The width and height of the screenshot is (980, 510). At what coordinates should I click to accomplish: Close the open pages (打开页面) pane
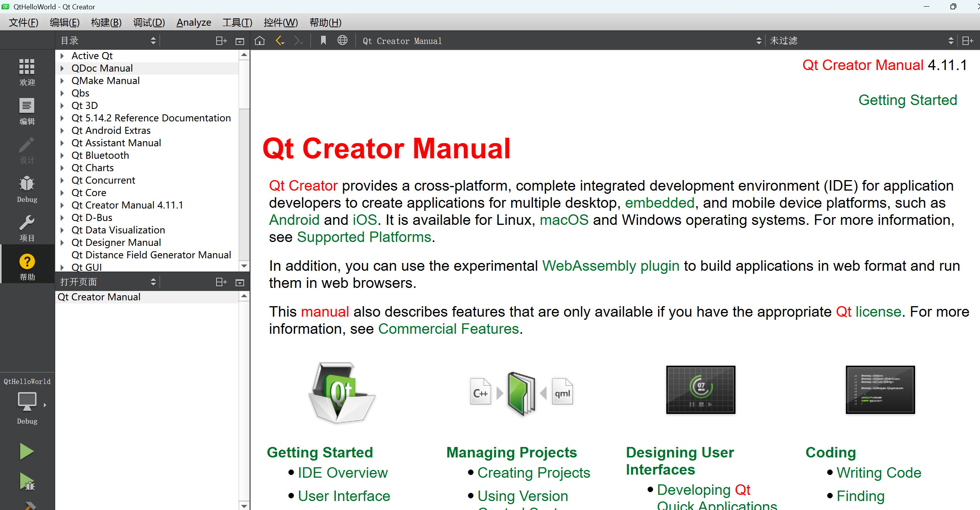tap(240, 282)
